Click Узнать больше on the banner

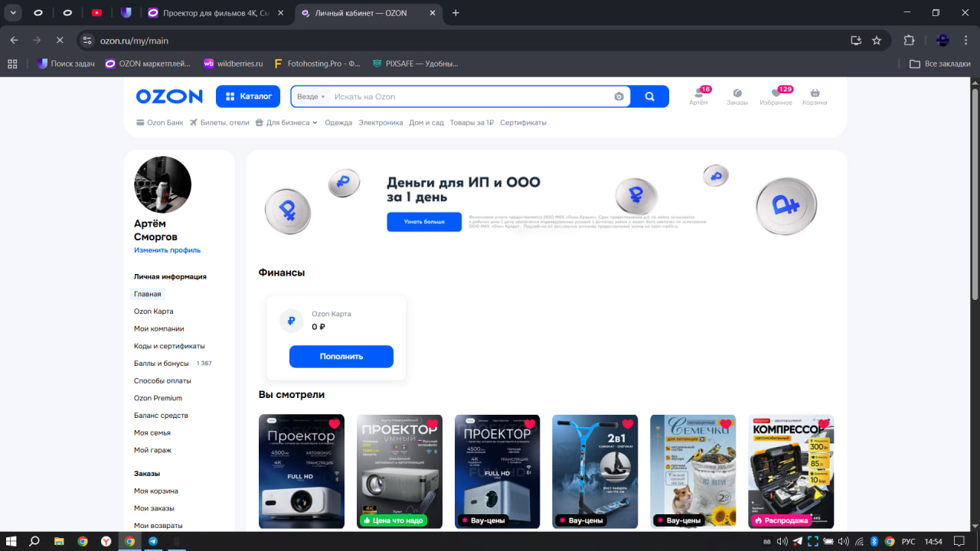[424, 222]
